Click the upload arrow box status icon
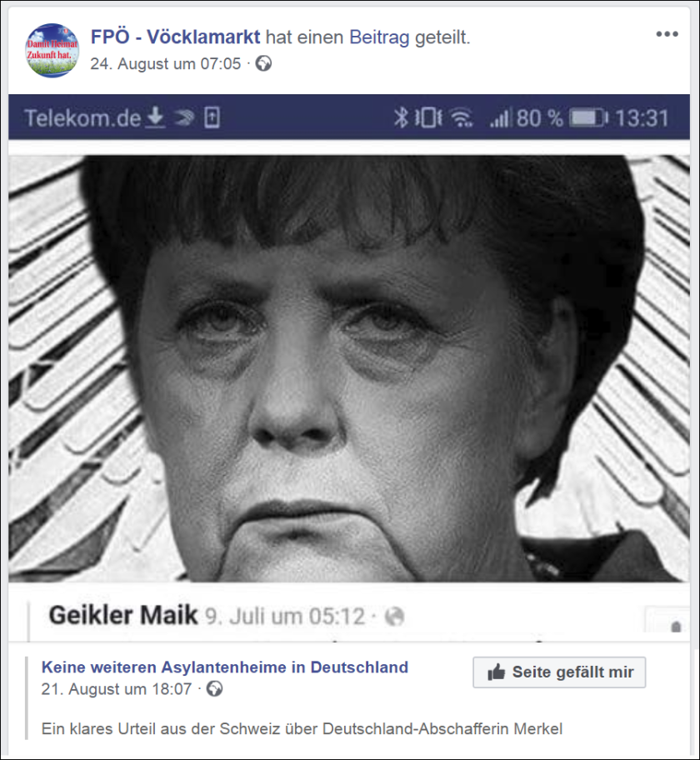 point(212,117)
